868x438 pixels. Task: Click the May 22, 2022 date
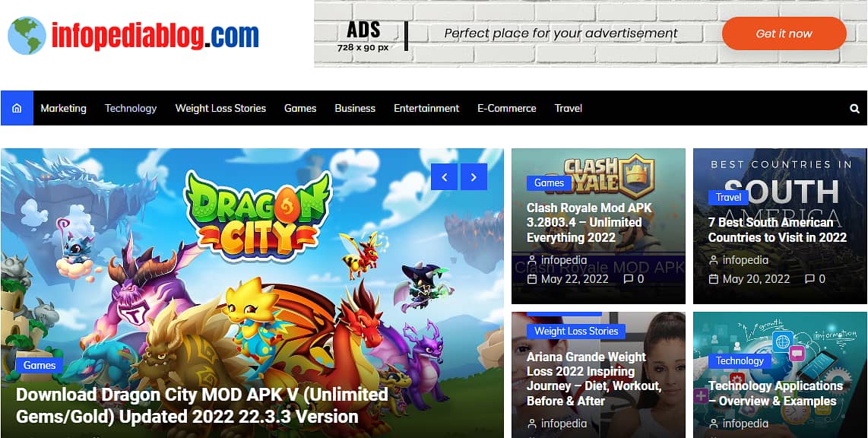(575, 279)
